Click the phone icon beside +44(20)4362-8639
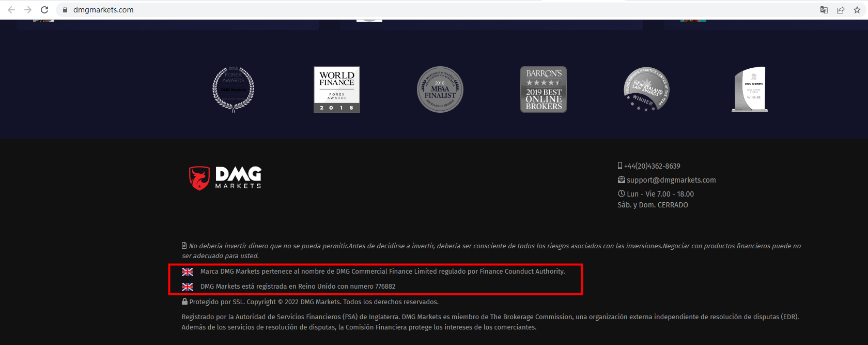Viewport: 868px width, 345px height. tap(620, 166)
